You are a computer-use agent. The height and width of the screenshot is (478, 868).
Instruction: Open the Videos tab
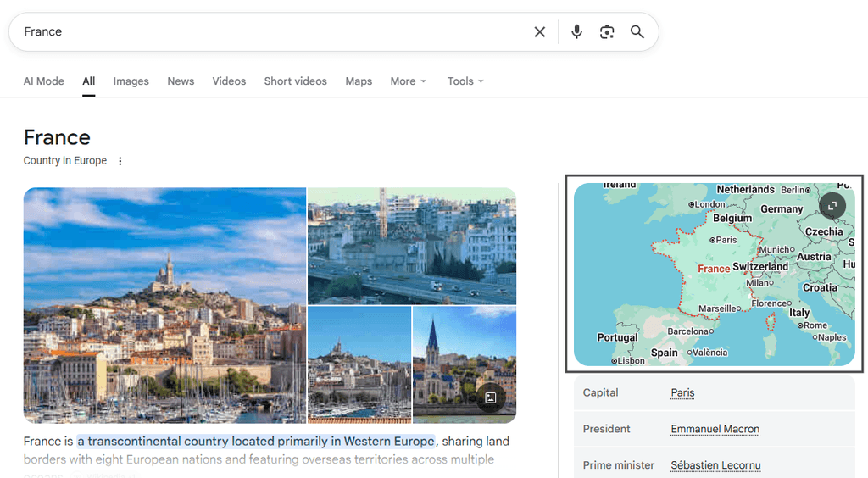coord(229,81)
